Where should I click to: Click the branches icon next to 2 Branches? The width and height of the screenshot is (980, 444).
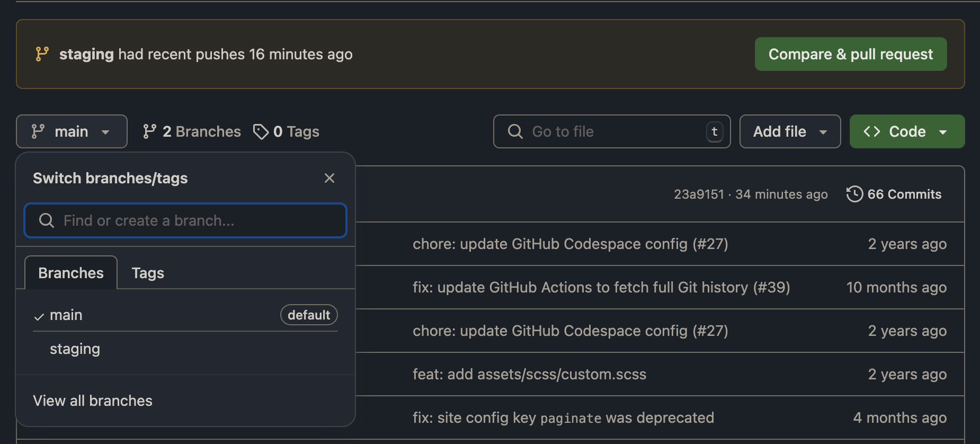pyautogui.click(x=150, y=131)
